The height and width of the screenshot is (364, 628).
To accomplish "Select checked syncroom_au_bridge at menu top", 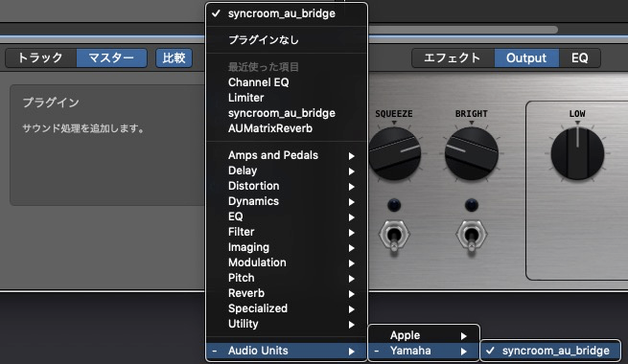I will point(287,13).
